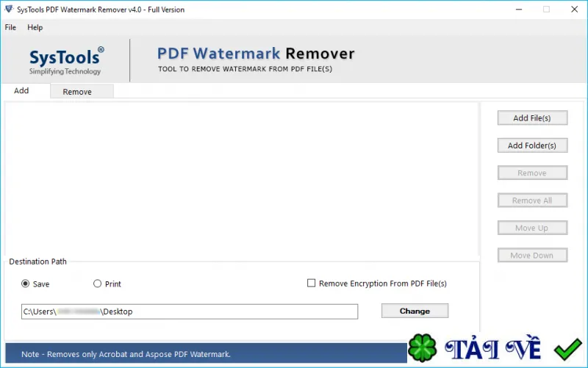Click the Remove button in side panel
588x368 pixels.
coord(532,173)
